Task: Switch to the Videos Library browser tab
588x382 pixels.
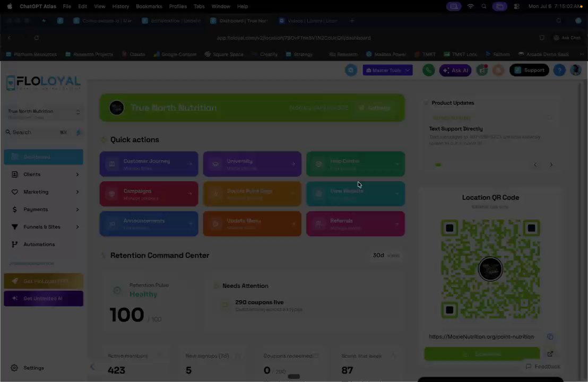Action: coord(309,21)
